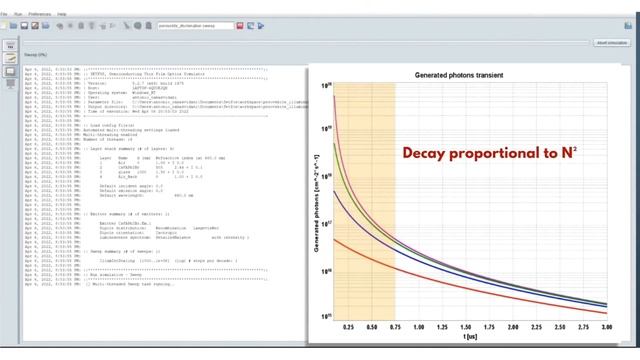The height and width of the screenshot is (360, 640).
Task: Click the Sweep (0%) status label
Action: coord(36,55)
